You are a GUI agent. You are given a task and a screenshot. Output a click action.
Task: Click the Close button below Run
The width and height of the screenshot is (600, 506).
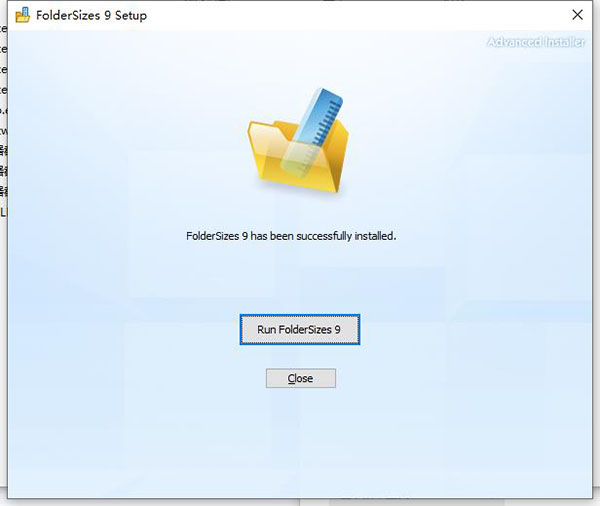point(301,378)
